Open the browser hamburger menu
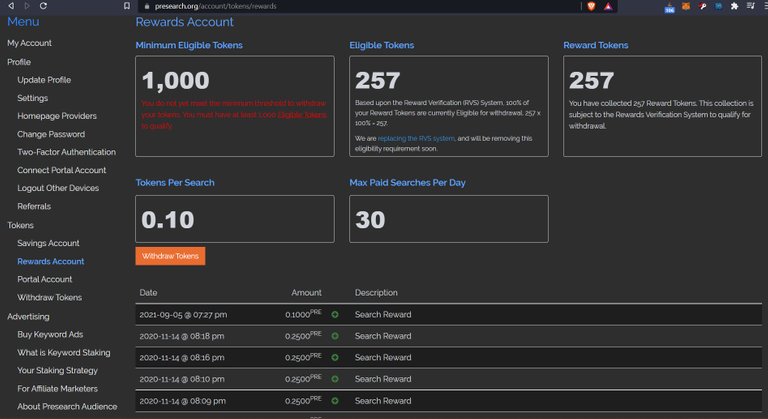Screen dimensions: 768x419 click(764, 6)
